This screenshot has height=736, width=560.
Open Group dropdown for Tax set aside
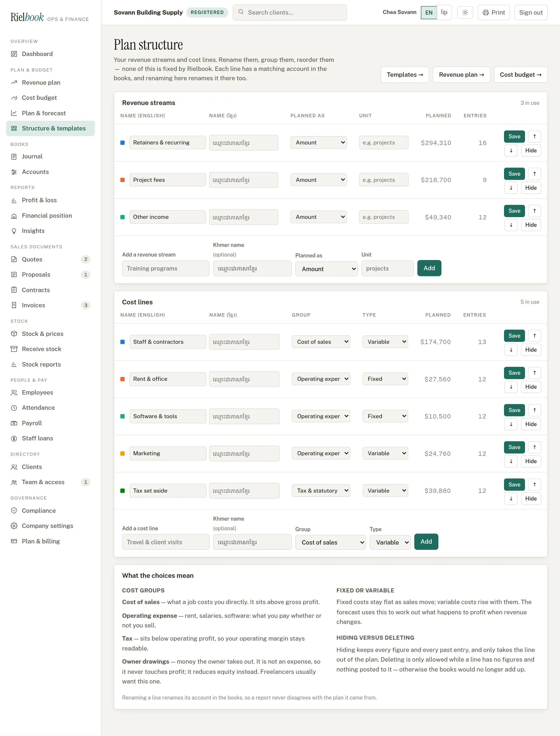(x=321, y=491)
